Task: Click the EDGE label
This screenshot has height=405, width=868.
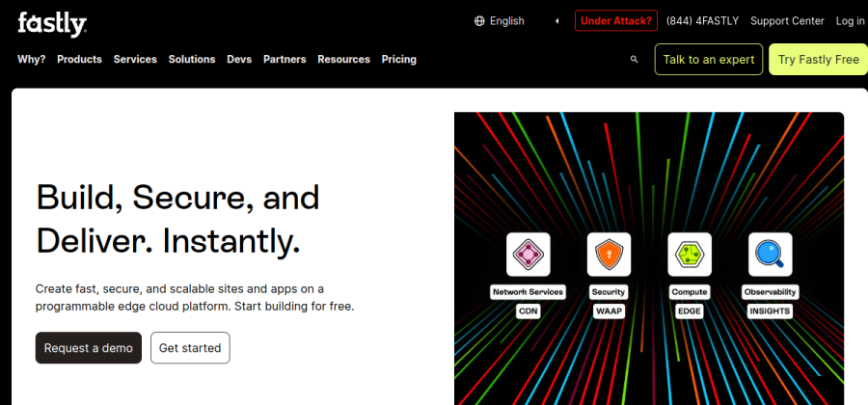Action: 690,311
